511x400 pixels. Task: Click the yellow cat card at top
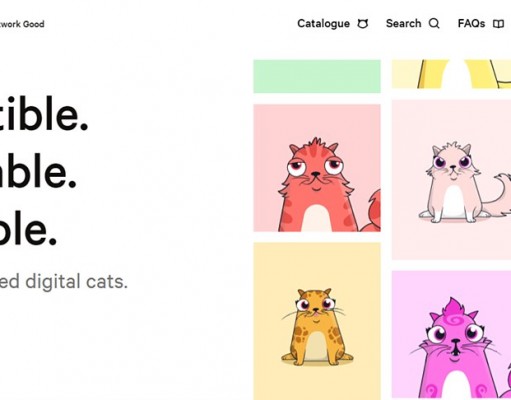point(451,74)
